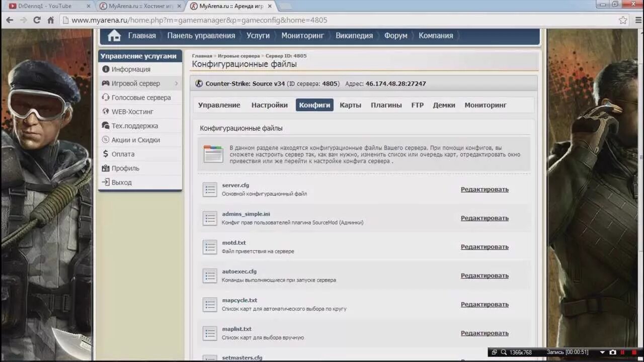
Task: Select the Конфиги tab
Action: click(314, 105)
